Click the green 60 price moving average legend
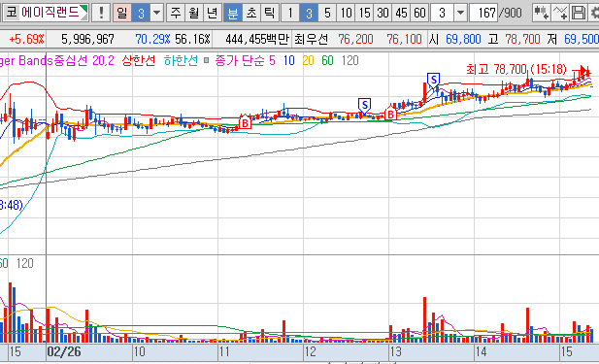The height and width of the screenshot is (364, 599). click(327, 60)
